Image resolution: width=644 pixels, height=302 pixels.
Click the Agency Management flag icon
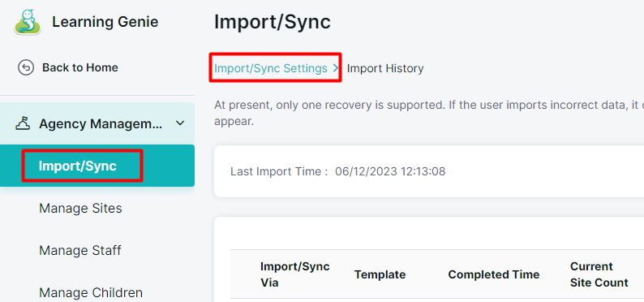coord(23,123)
